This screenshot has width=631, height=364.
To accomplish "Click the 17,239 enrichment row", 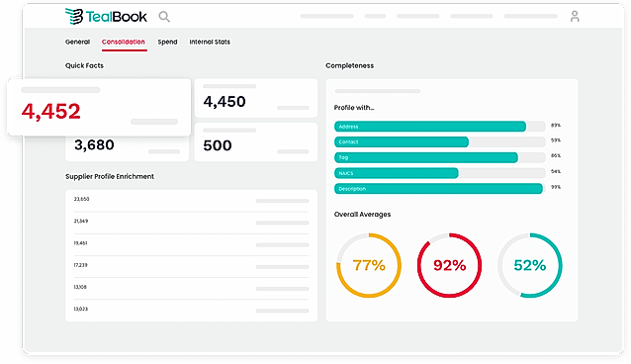I will tap(191, 266).
